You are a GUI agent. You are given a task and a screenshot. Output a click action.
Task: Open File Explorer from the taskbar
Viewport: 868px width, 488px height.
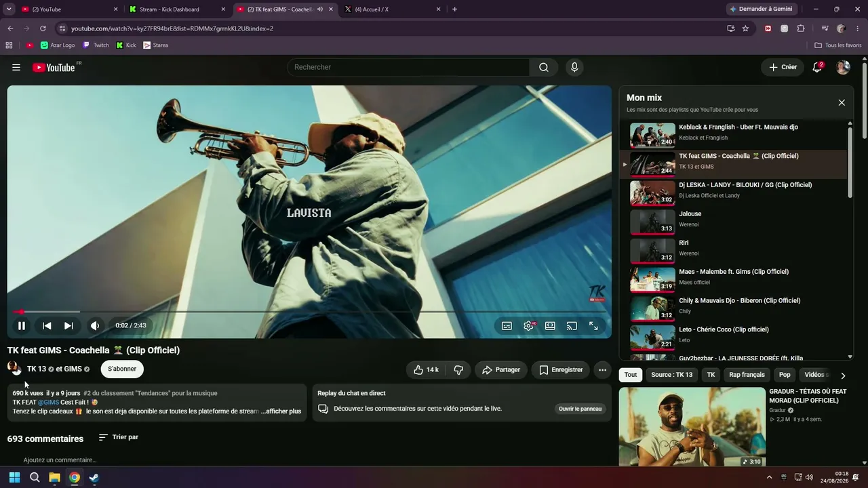54,478
